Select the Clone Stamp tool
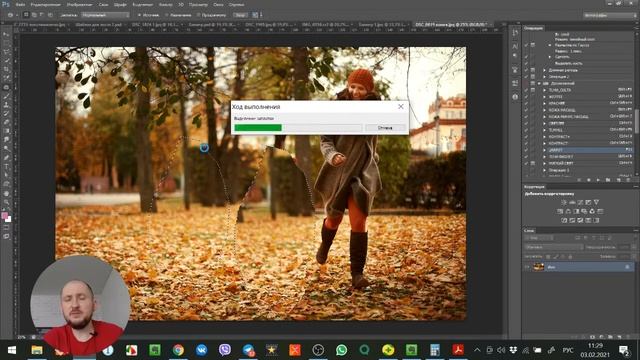 tap(7, 105)
